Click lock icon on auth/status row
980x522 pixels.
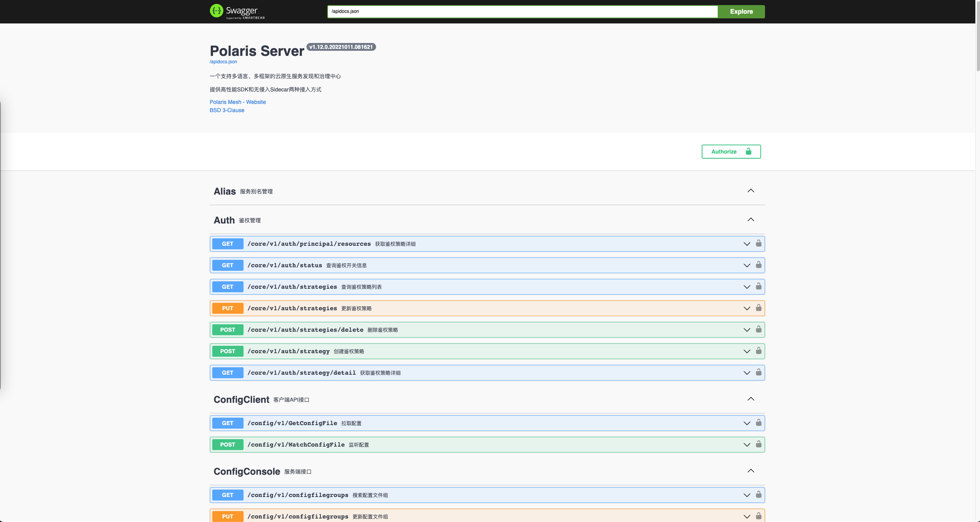click(x=758, y=265)
